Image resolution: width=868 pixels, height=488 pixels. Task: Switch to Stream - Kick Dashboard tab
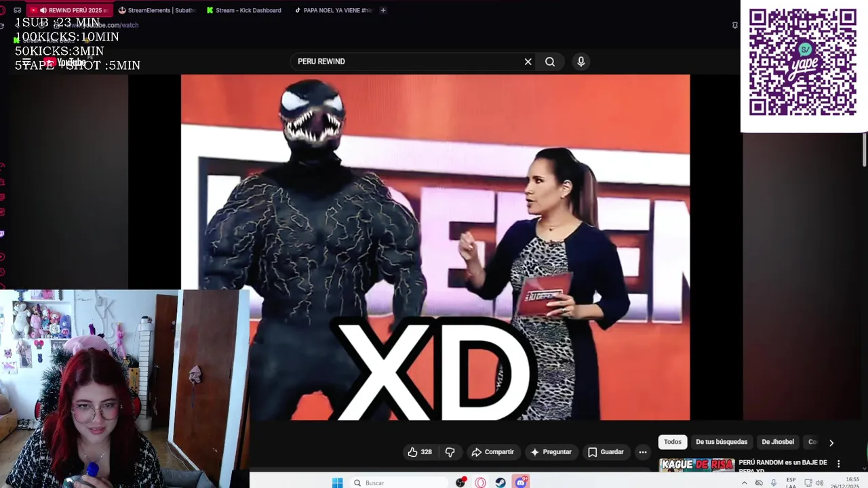tap(244, 10)
